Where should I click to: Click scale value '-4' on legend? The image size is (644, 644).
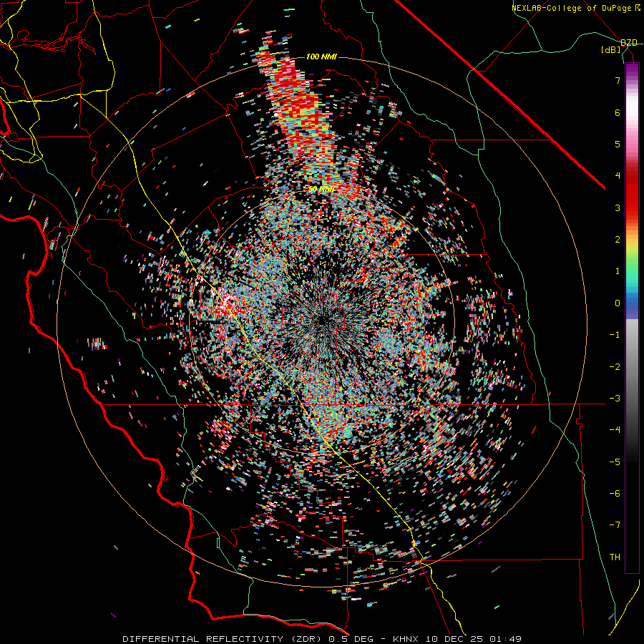615,430
